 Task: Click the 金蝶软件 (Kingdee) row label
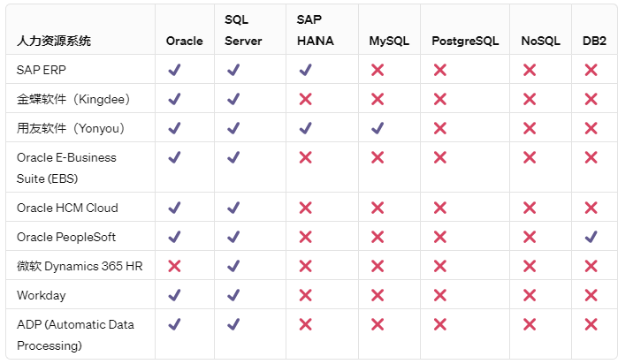click(71, 99)
